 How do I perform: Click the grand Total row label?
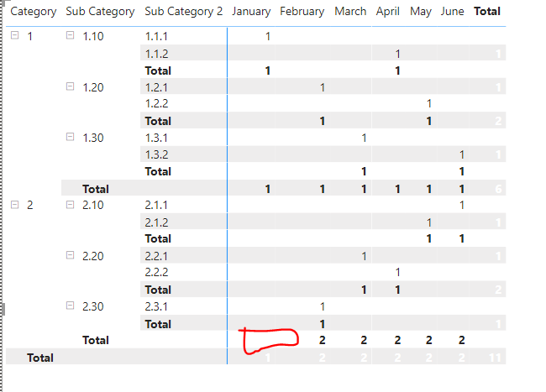pyautogui.click(x=40, y=358)
